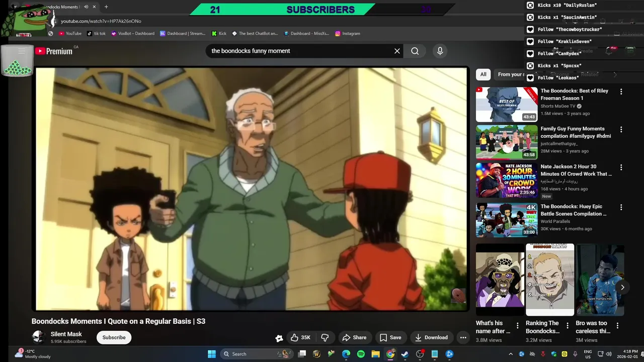Open the weather widget showing -12°C
This screenshot has width=644, height=362.
point(33,354)
